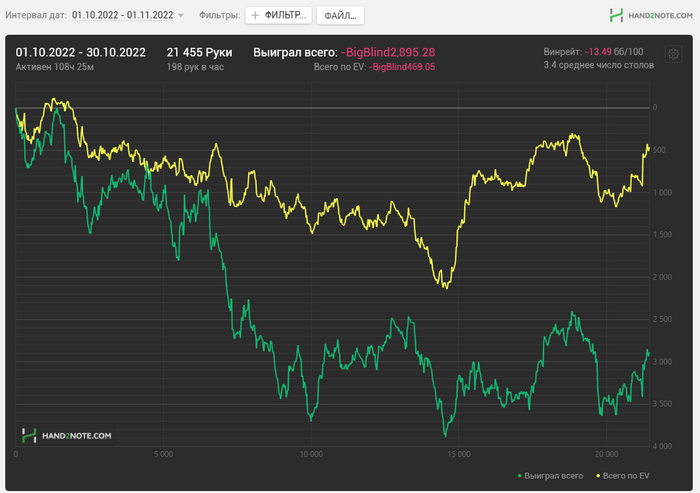Click the Hand2Note logo at top right
Viewport: 700px width, 493px height.
tap(651, 15)
